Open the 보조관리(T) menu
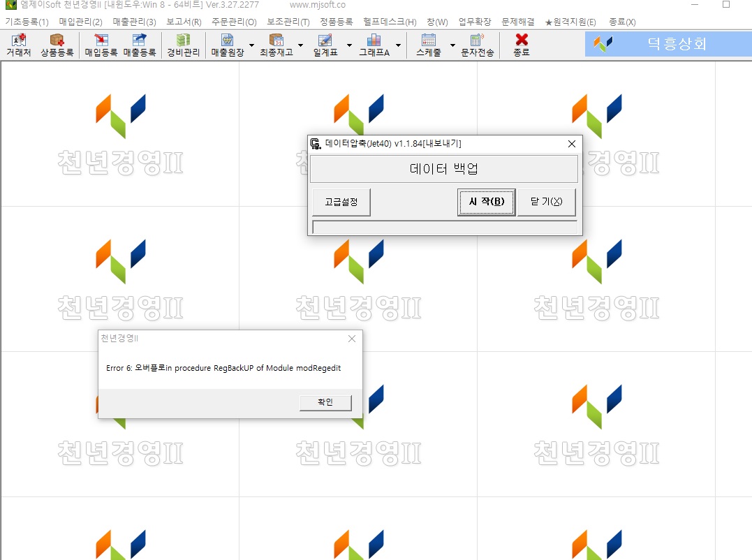This screenshot has width=752, height=560. click(x=288, y=22)
